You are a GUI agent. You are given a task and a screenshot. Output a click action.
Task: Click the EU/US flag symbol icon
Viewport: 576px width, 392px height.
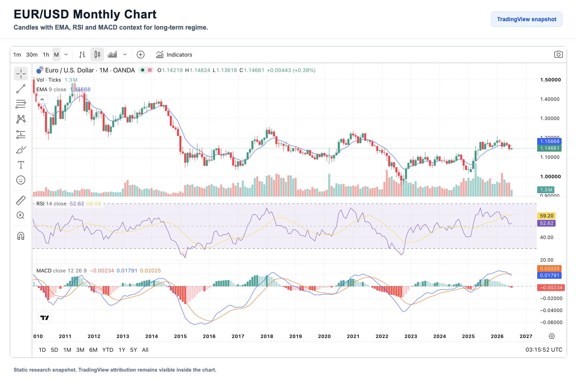(x=40, y=70)
